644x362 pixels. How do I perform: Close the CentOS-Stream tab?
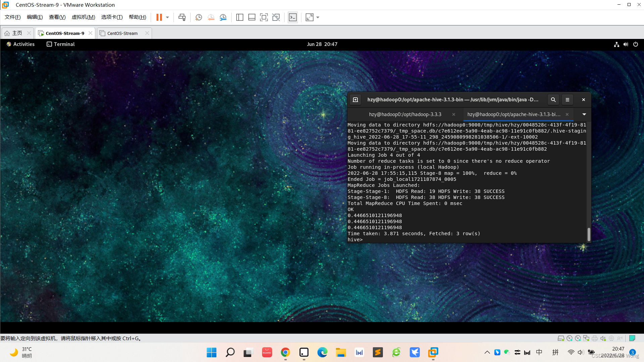point(147,33)
